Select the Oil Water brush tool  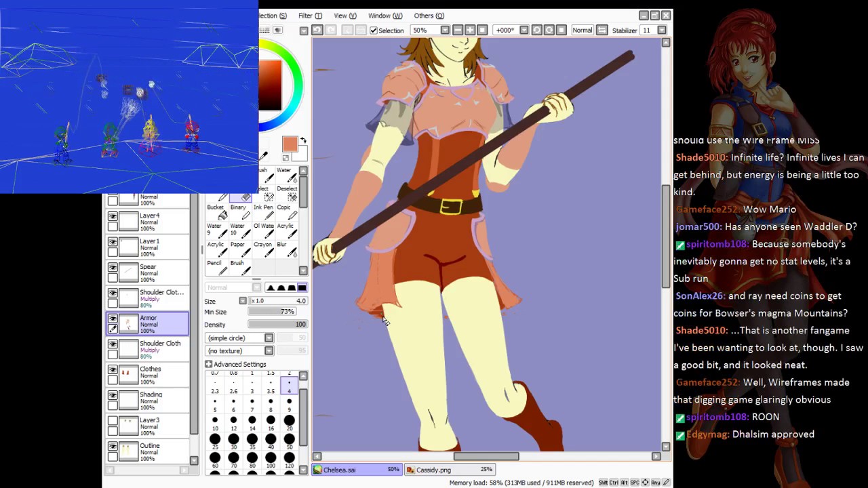pos(263,230)
